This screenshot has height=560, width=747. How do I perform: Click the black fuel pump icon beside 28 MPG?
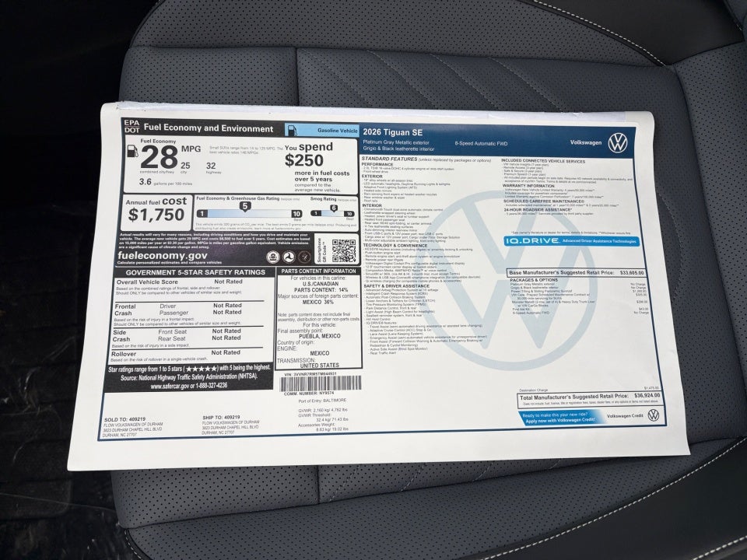coord(132,152)
